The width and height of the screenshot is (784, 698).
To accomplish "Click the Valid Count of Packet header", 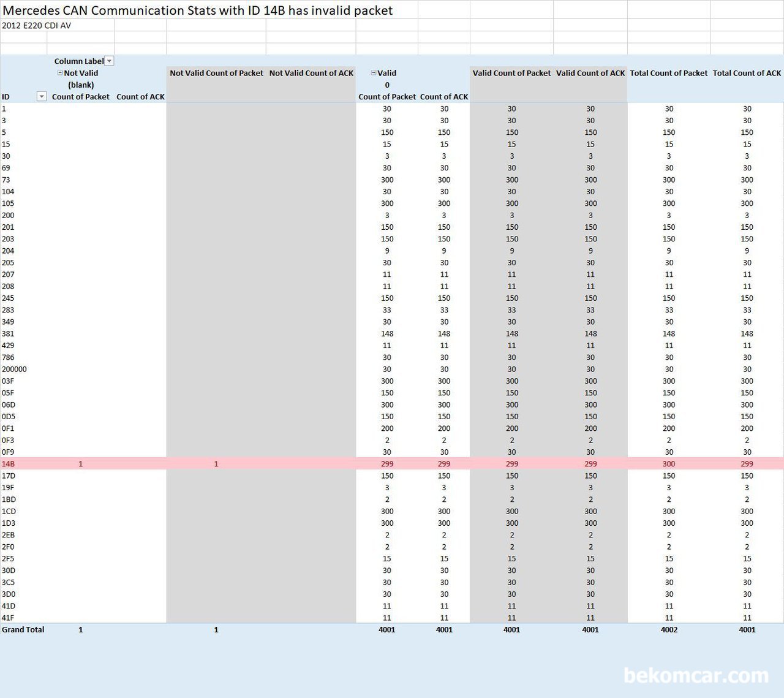I will [511, 73].
